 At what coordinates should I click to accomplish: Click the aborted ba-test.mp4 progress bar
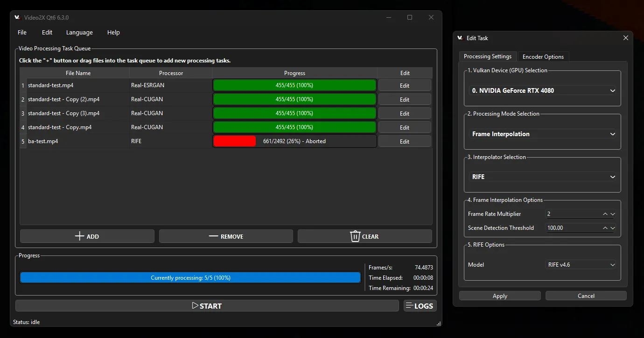tap(294, 141)
